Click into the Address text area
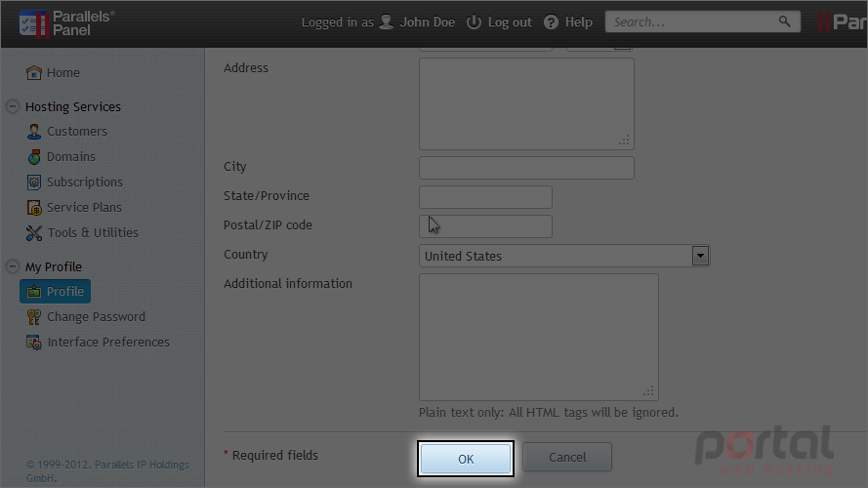 point(526,104)
